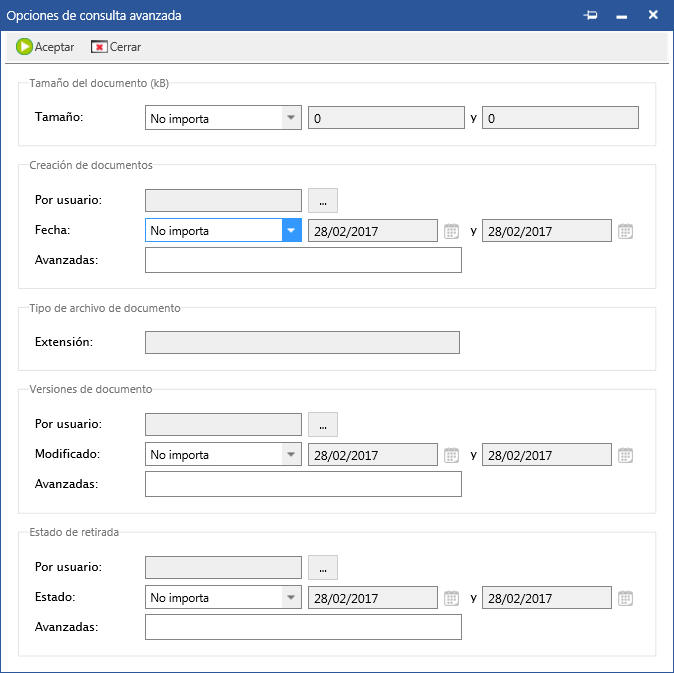The image size is (674, 673).
Task: Click Por usuario field under Versiones de documento
Action: [x=224, y=425]
